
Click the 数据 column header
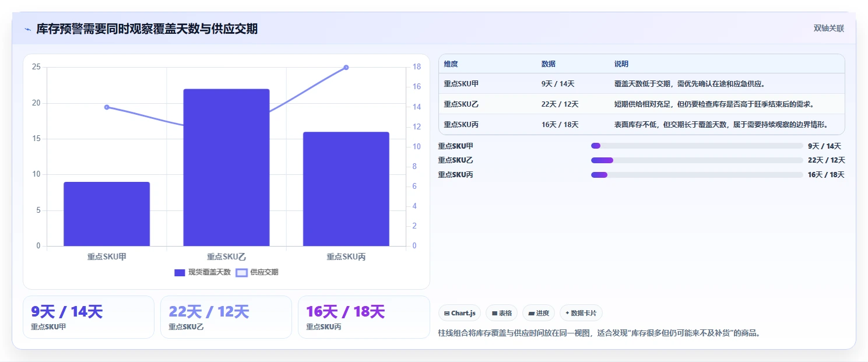coord(549,64)
